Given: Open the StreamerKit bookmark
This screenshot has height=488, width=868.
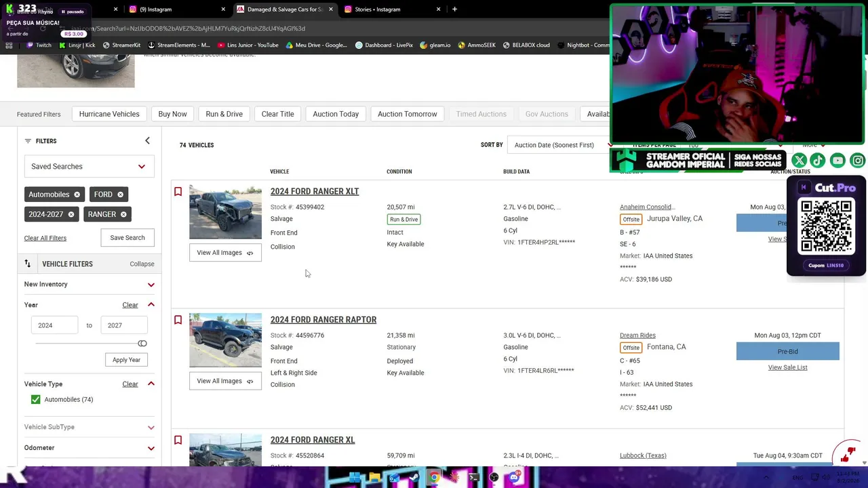Looking at the screenshot, I should click(121, 45).
